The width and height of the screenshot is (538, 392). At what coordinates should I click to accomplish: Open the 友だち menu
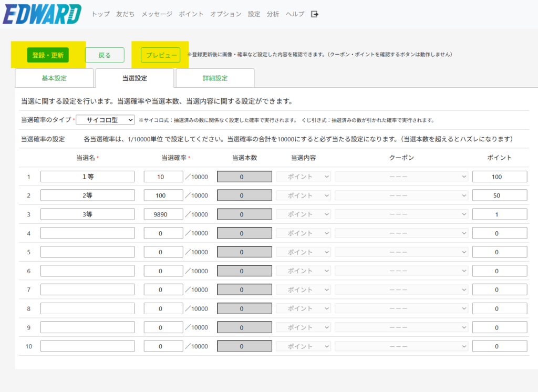125,14
